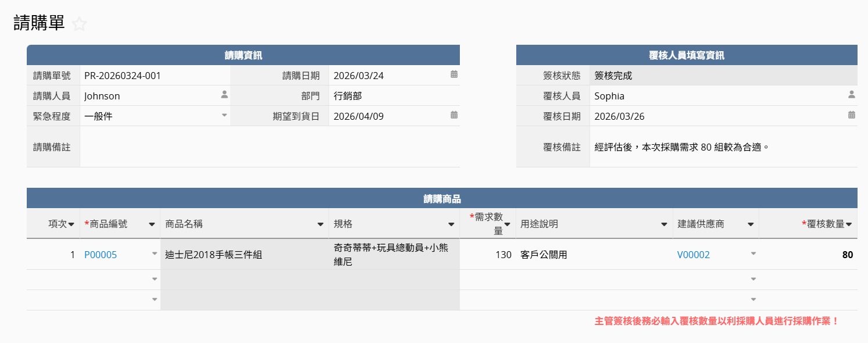Open the P00005 product code link
This screenshot has width=868, height=343.
[101, 255]
